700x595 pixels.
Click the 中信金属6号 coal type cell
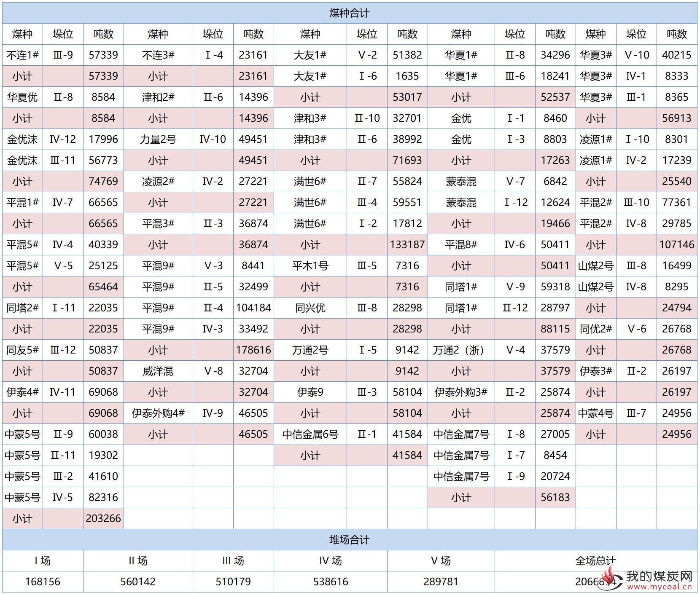pos(310,434)
